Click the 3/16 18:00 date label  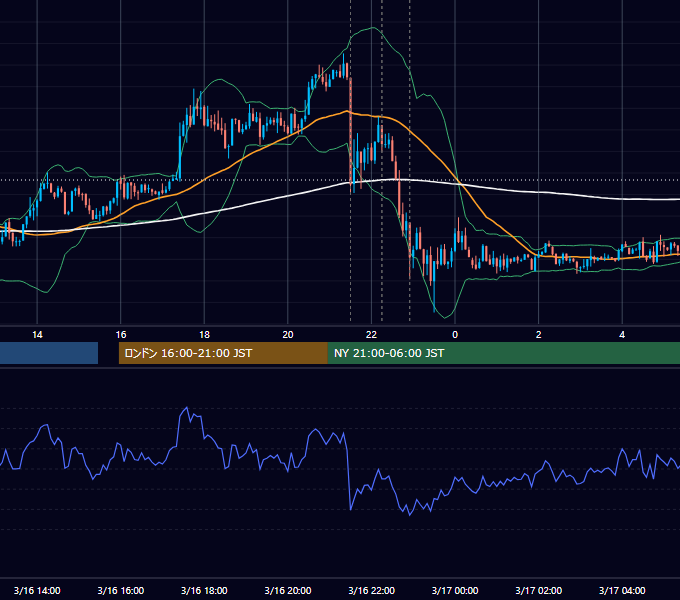pos(204,590)
